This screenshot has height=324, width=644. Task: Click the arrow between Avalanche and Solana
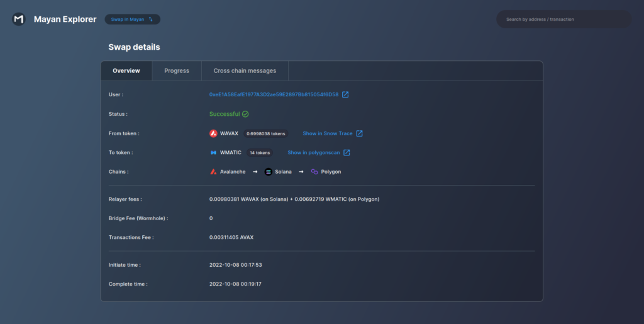click(255, 172)
